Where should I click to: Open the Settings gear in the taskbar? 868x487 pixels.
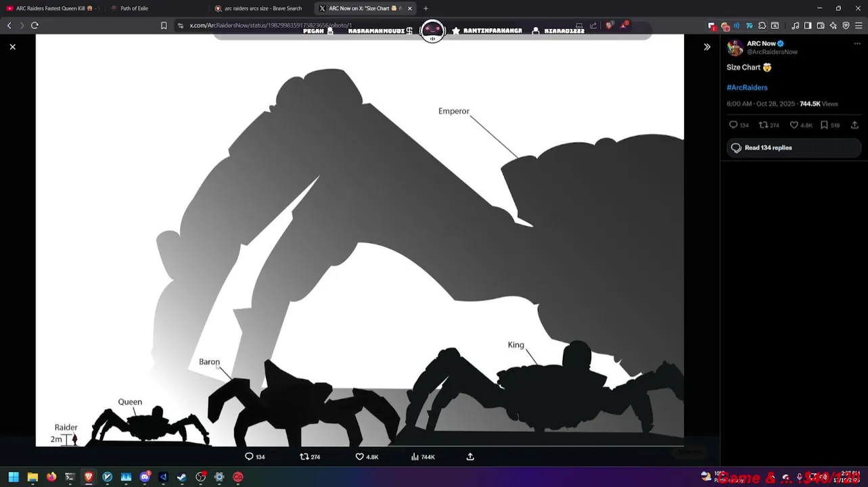pyautogui.click(x=219, y=477)
